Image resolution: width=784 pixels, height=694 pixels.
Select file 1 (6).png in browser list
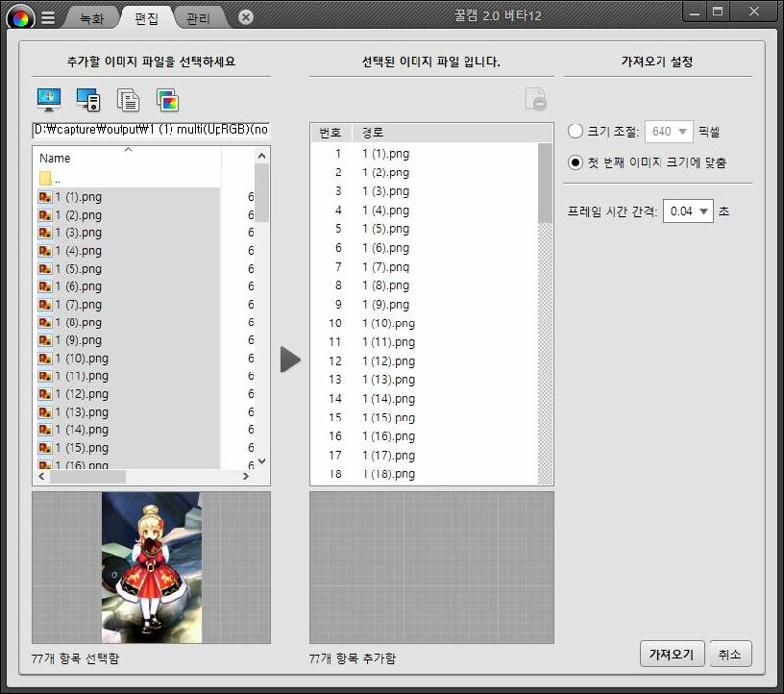128,287
